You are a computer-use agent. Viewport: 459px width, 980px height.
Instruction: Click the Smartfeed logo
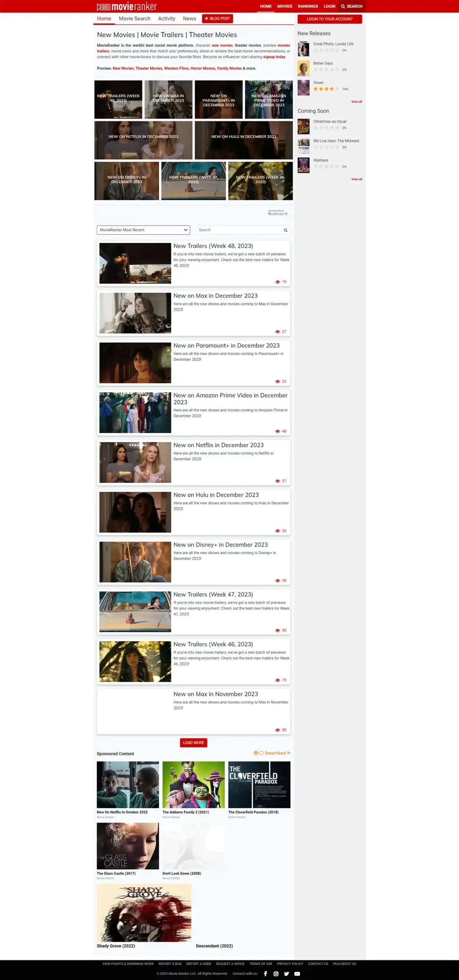pos(272,753)
